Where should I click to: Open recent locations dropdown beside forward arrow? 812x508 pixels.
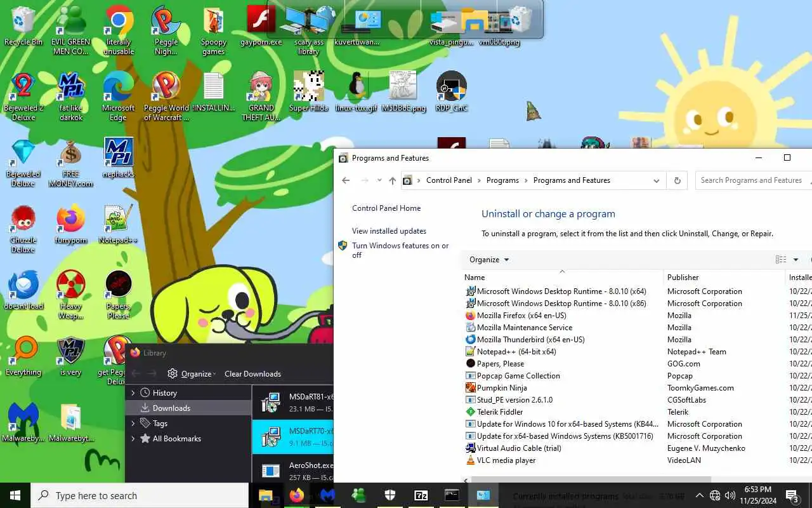pyautogui.click(x=379, y=180)
